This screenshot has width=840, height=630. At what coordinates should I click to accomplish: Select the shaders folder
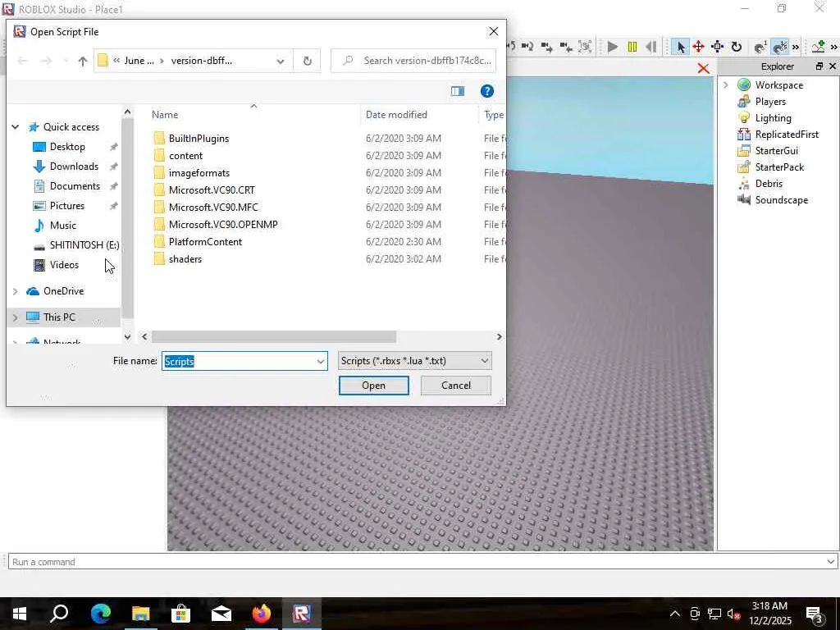click(x=185, y=258)
